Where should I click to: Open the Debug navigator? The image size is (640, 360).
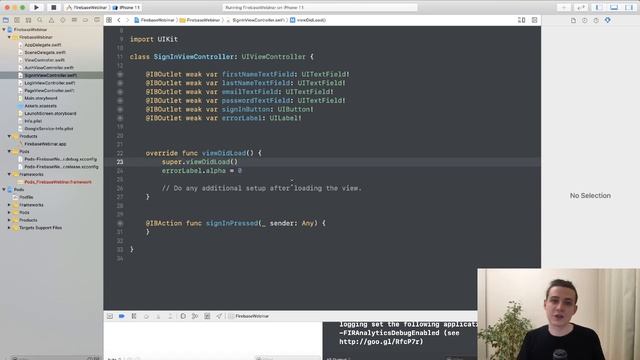point(74,20)
